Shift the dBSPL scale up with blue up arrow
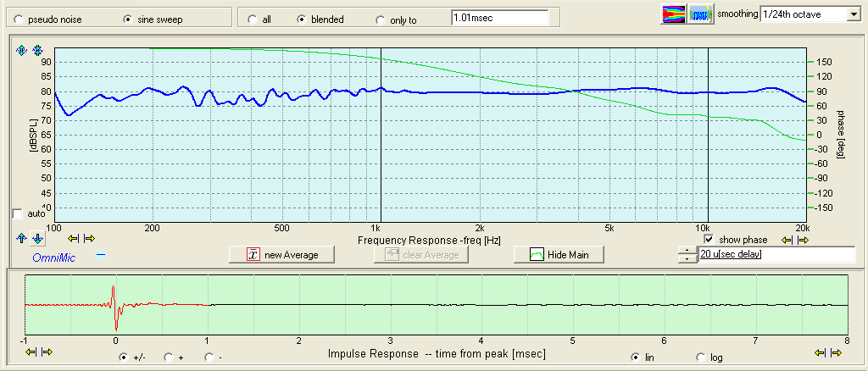The height and width of the screenshot is (371, 868). [x=22, y=239]
